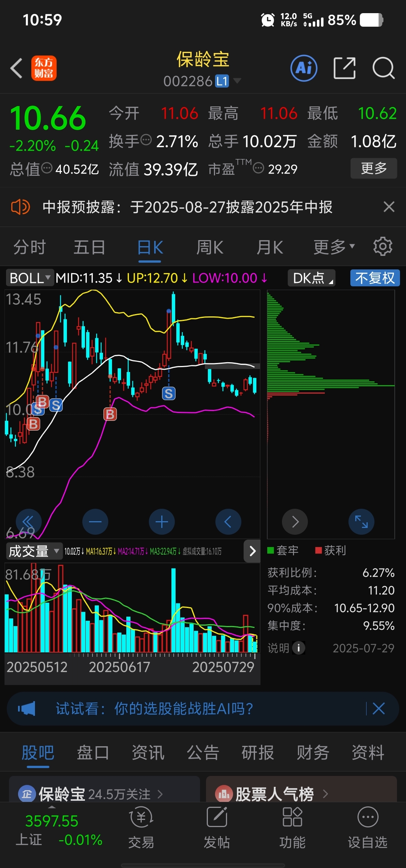
Task: Expand the stock code dropdown arrow
Action: click(x=237, y=80)
